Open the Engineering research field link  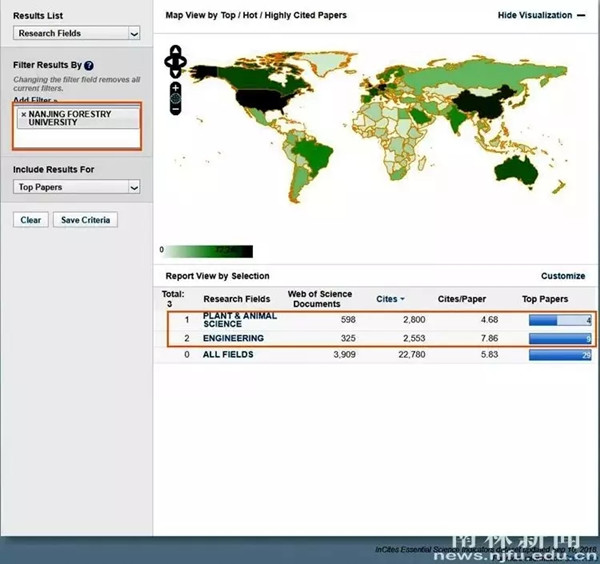[x=233, y=338]
